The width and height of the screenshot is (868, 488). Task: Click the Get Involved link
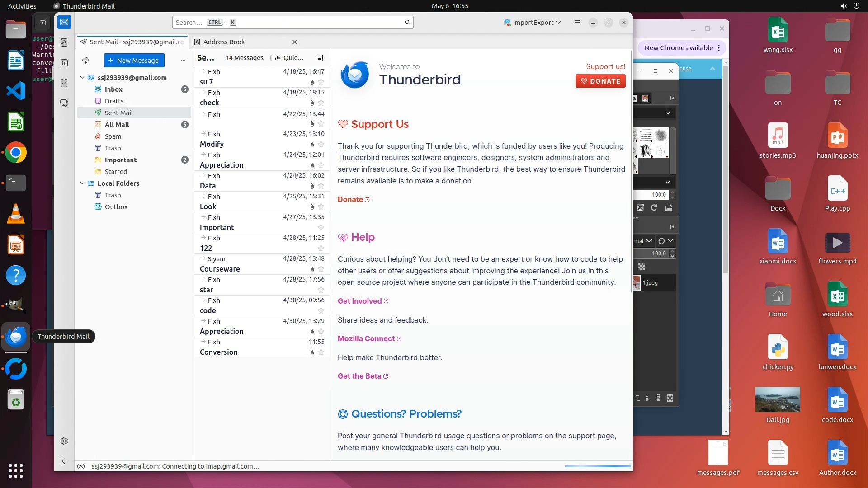click(360, 301)
